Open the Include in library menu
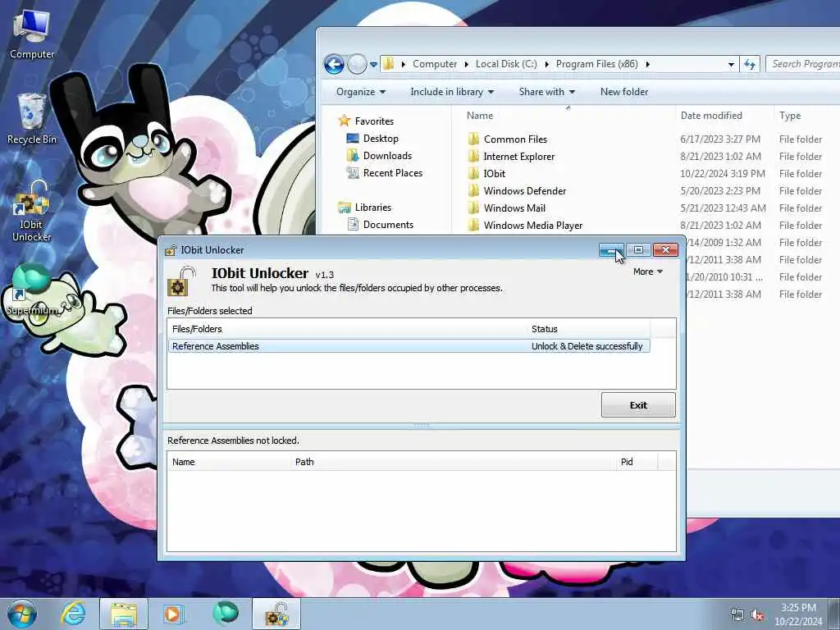Screen dimensions: 840x630 (x=452, y=92)
